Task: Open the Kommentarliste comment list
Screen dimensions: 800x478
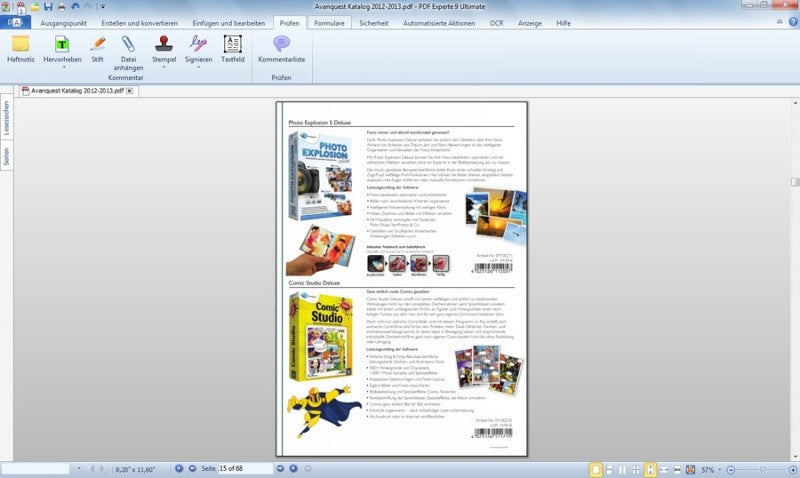Action: [281, 49]
